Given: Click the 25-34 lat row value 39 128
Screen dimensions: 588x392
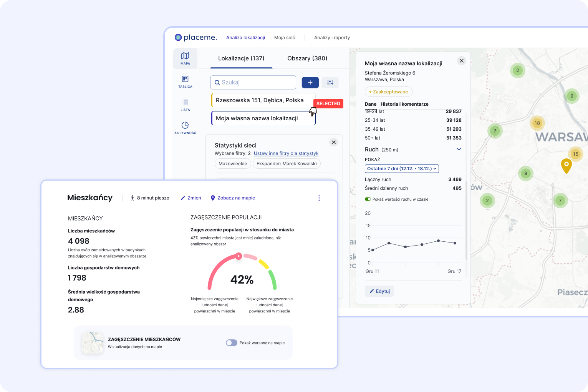Looking at the screenshot, I should click(454, 120).
